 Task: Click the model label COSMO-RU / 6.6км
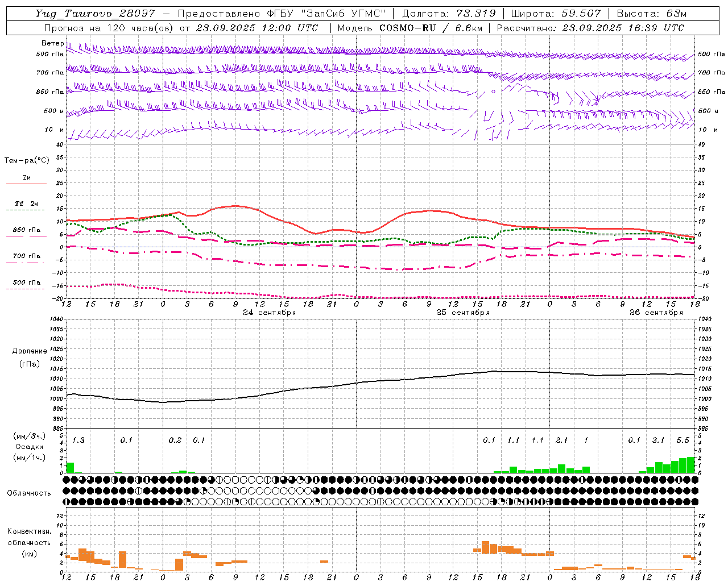click(431, 28)
